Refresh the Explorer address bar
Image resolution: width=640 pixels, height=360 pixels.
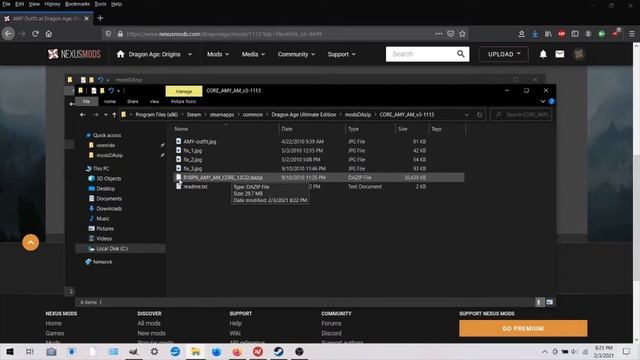pos(480,115)
